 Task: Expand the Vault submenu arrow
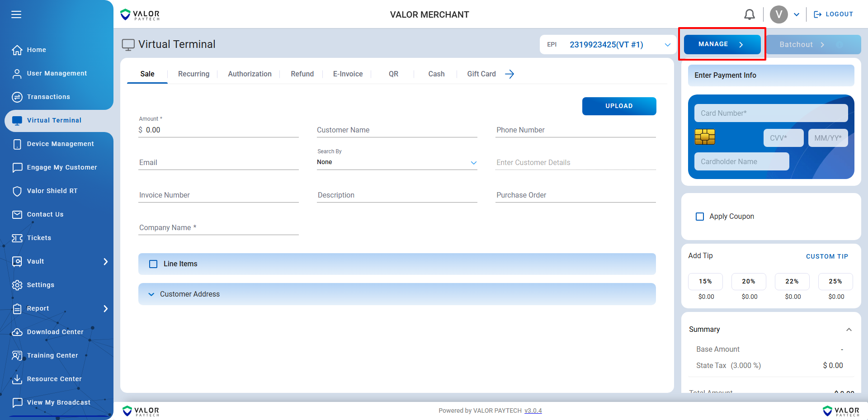(x=106, y=262)
